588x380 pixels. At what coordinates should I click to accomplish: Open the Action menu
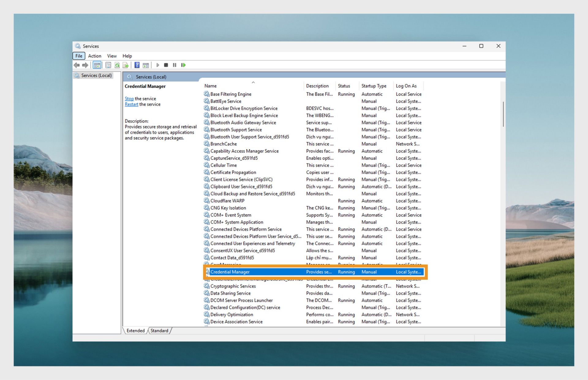click(x=94, y=56)
